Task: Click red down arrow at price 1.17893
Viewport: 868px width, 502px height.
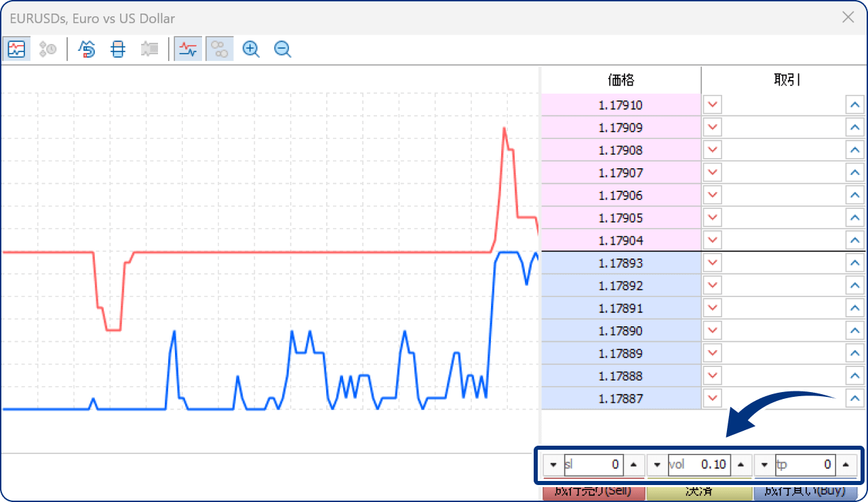Action: [712, 263]
